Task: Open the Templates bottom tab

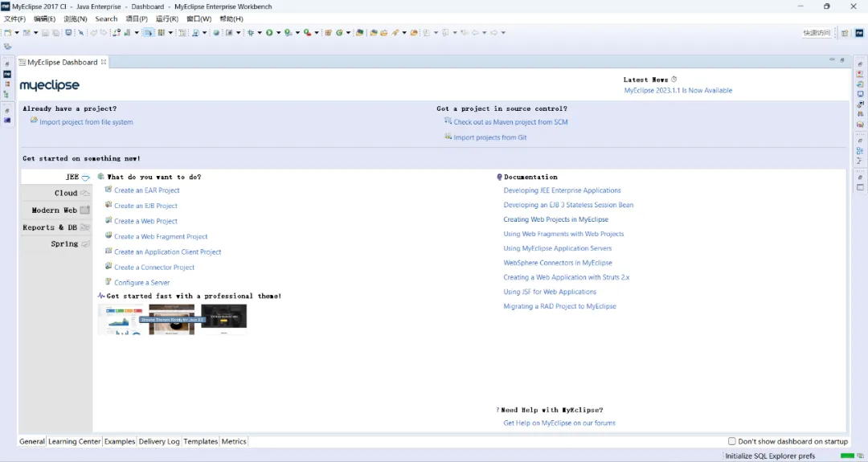Action: click(x=200, y=441)
